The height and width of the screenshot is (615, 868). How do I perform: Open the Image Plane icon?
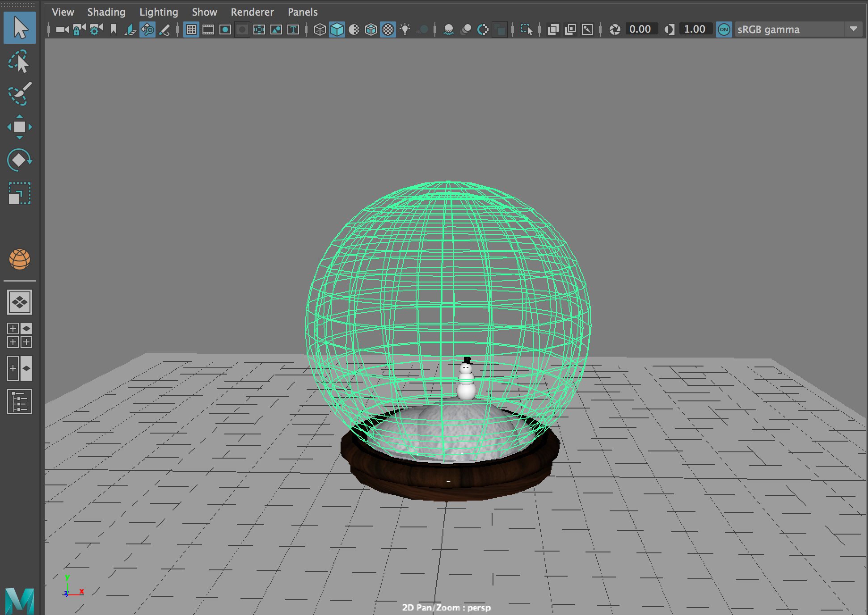(x=130, y=29)
